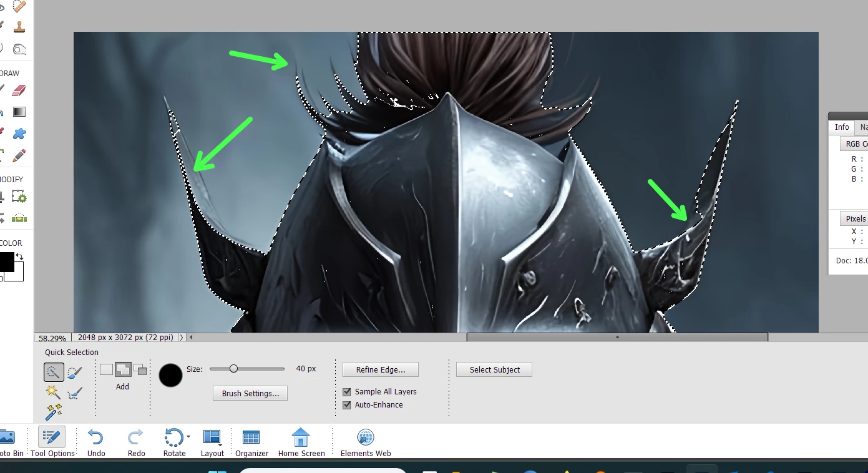Screen dimensions: 868x473
Task: Choose the Auto Selection tool option
Action: [54, 412]
